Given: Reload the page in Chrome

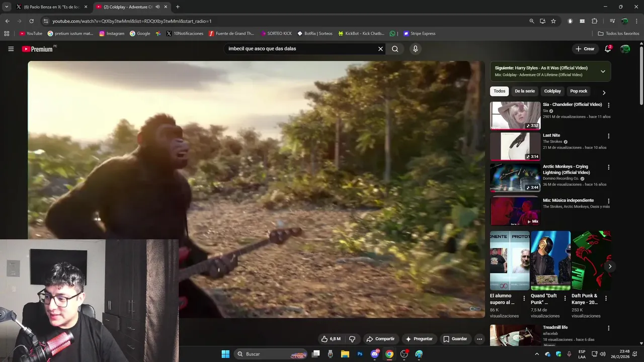Looking at the screenshot, I should pos(31,21).
